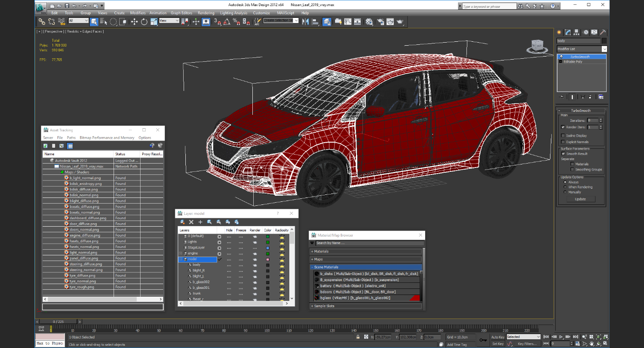The image size is (644, 348).
Task: Click the Mirror tool icon
Action: click(305, 21)
